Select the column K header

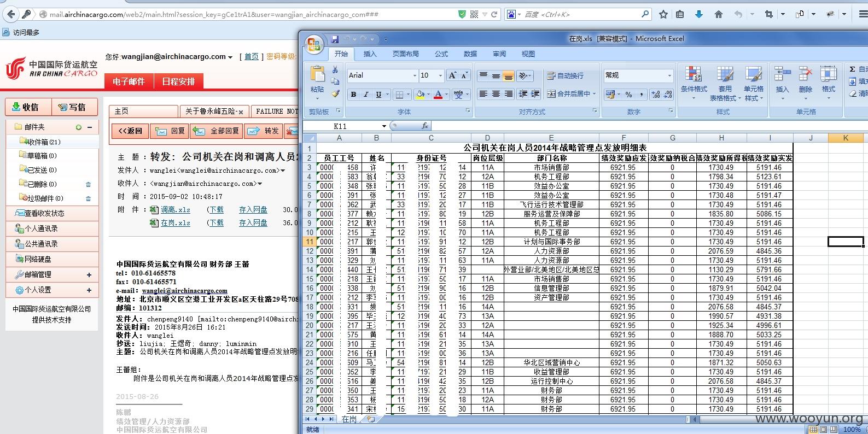(x=846, y=138)
